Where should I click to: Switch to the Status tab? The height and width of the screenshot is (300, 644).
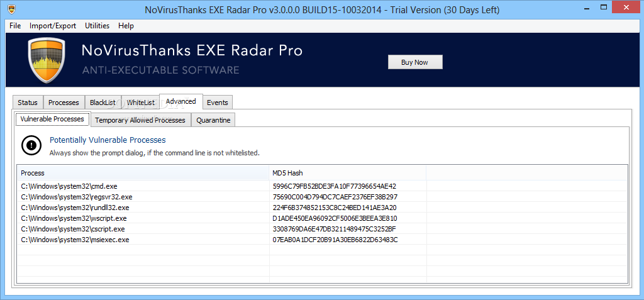point(28,103)
